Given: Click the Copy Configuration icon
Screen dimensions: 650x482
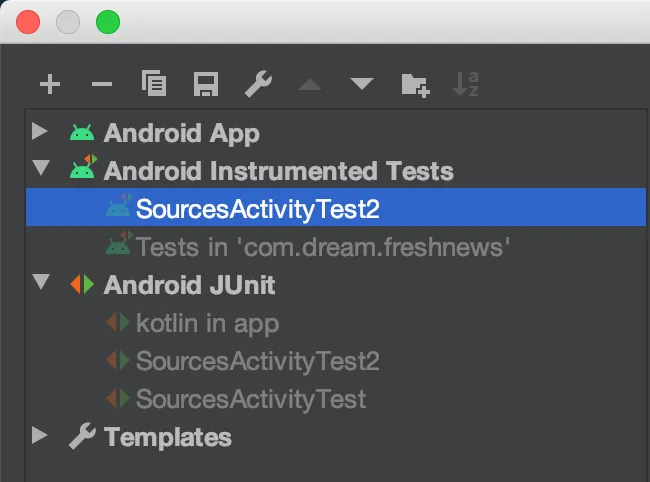Looking at the screenshot, I should [154, 85].
